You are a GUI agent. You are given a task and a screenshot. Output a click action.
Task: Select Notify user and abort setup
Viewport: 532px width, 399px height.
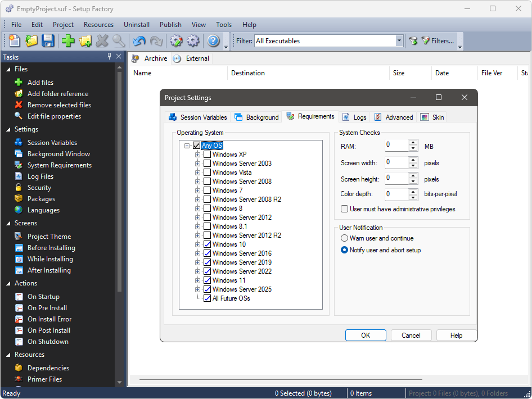pyautogui.click(x=344, y=250)
